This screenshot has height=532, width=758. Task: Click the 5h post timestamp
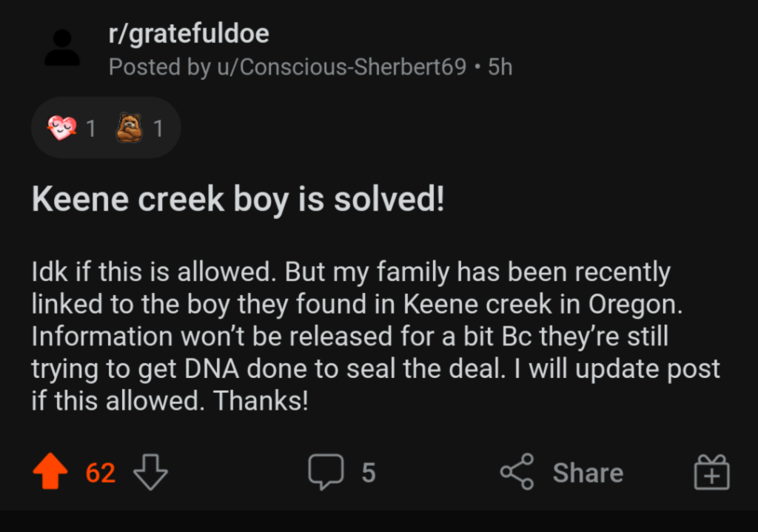pyautogui.click(x=500, y=67)
